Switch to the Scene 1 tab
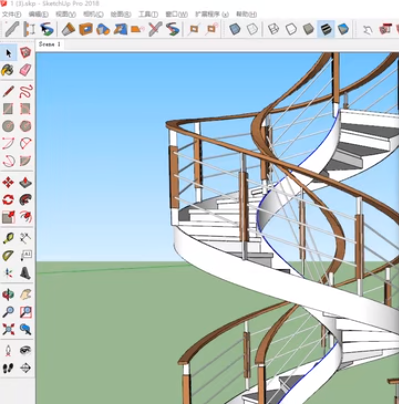The height and width of the screenshot is (404, 399). tap(50, 44)
